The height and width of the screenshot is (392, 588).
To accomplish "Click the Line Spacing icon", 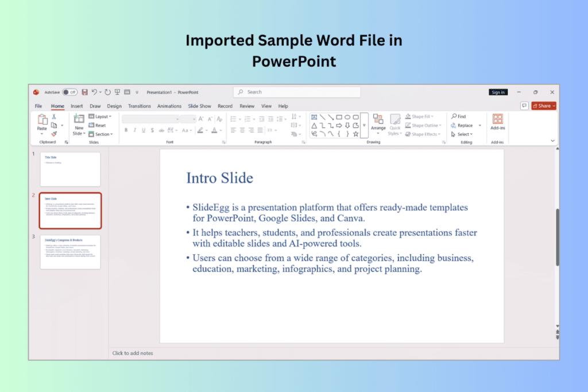I will [x=280, y=119].
